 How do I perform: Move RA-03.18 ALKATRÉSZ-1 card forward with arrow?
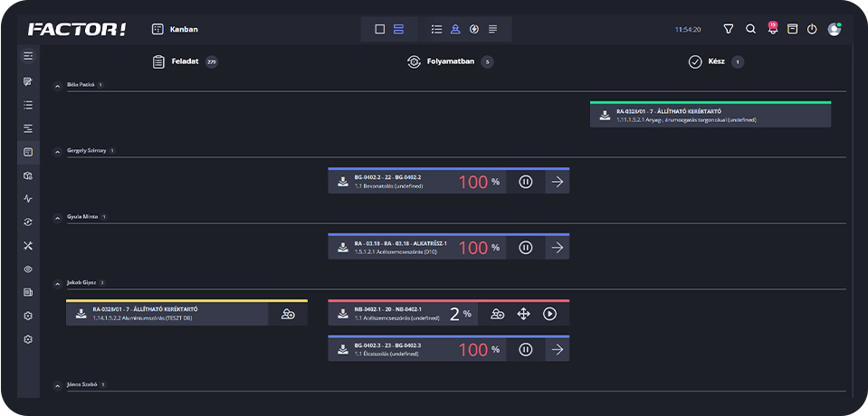(x=558, y=248)
